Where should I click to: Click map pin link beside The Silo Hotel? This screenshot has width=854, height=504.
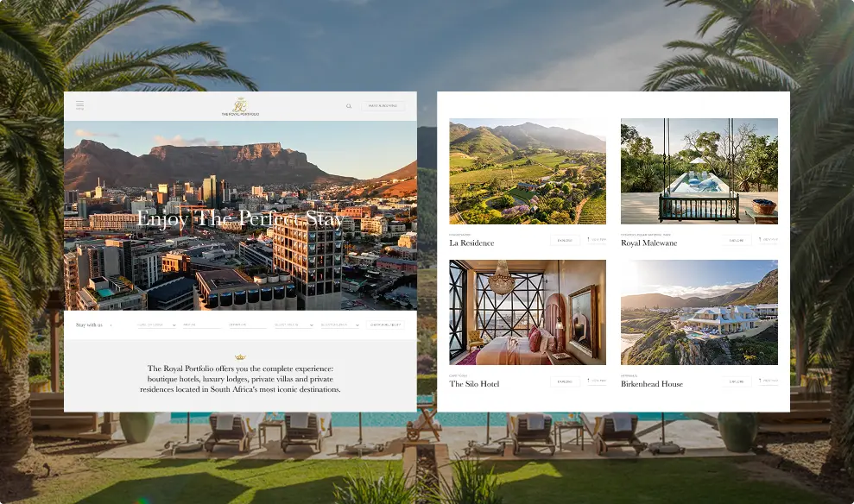pyautogui.click(x=597, y=381)
